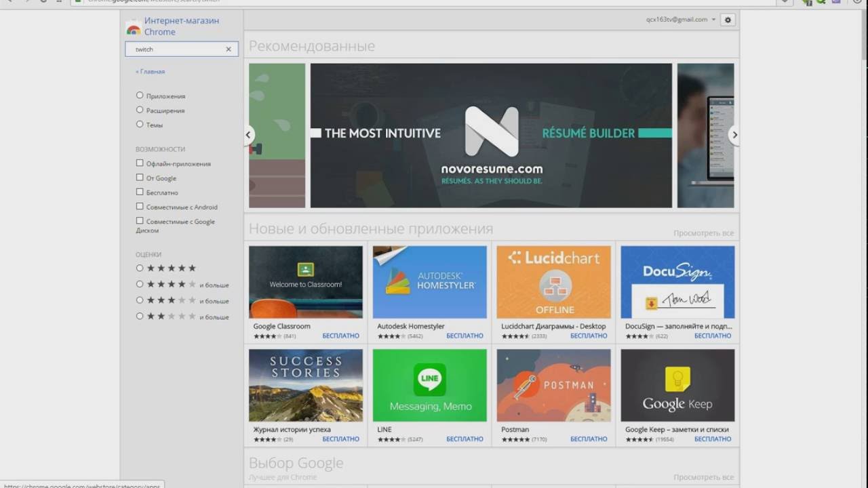Image resolution: width=868 pixels, height=488 pixels.
Task: Select the four stars и больше filter
Action: tap(140, 285)
